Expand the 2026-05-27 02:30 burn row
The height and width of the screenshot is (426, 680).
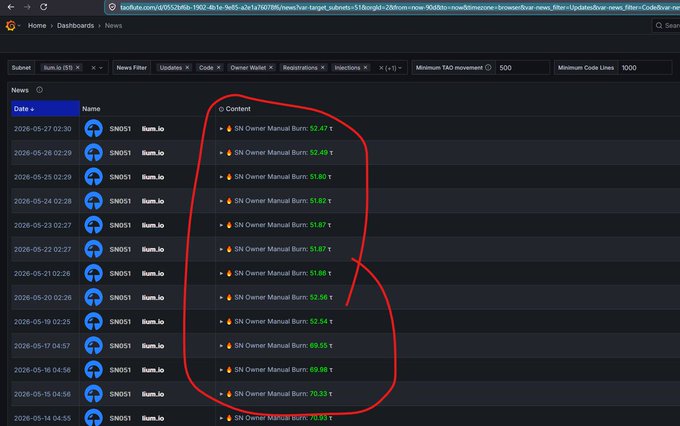pos(221,129)
